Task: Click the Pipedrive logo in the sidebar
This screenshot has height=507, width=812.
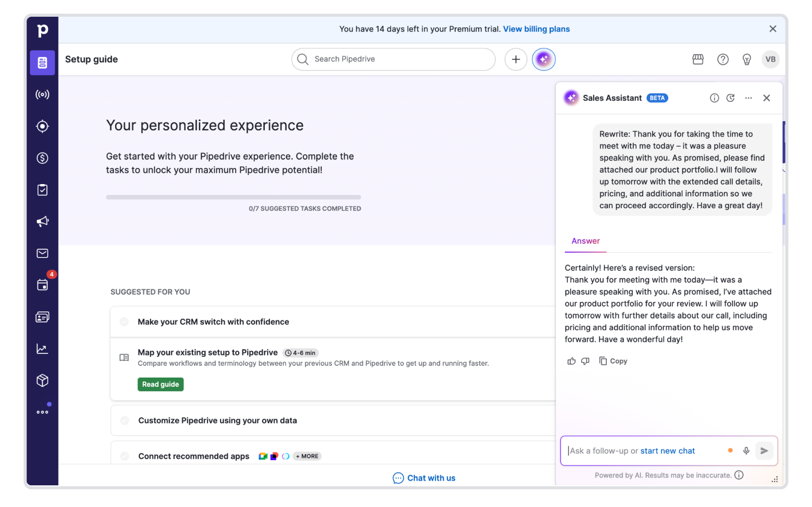Action: [43, 31]
